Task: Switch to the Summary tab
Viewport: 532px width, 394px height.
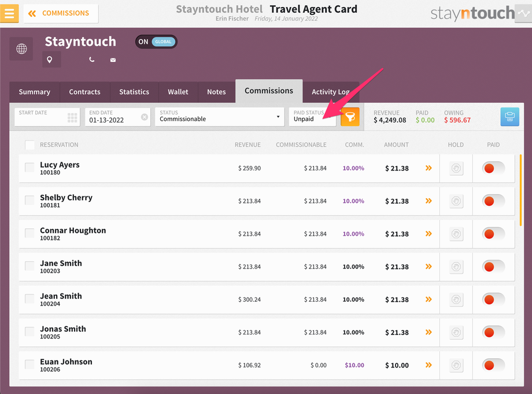Action: point(34,92)
